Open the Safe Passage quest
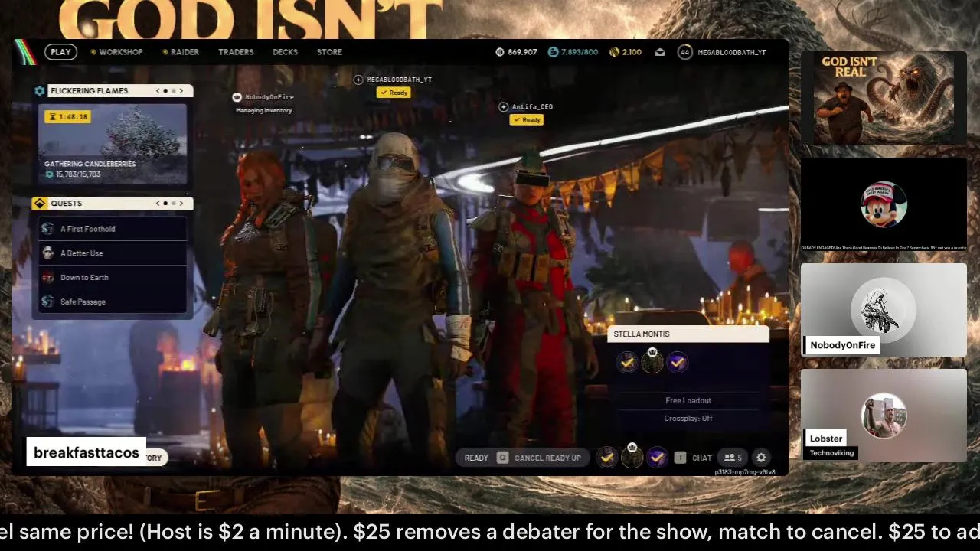Image resolution: width=980 pixels, height=551 pixels. click(x=112, y=302)
